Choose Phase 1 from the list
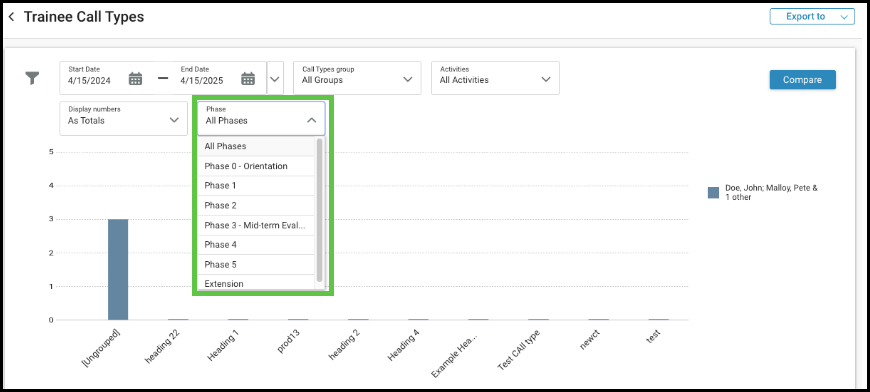Viewport: 870px width, 392px height. (256, 186)
